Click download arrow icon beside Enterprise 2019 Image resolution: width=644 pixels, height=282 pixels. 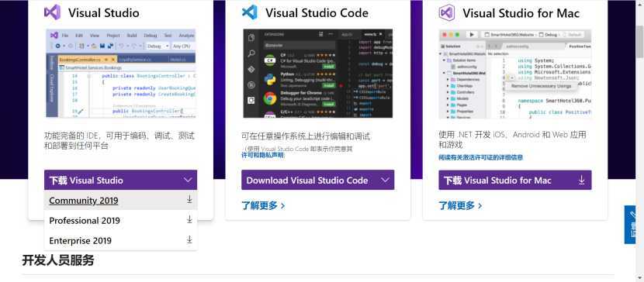[189, 239]
